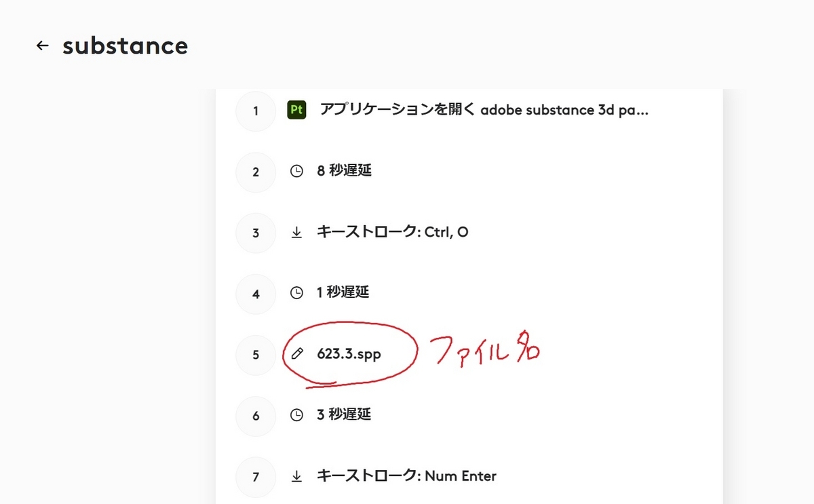Viewport: 814px width, 504px height.
Task: Select step number 1 circle
Action: (256, 111)
